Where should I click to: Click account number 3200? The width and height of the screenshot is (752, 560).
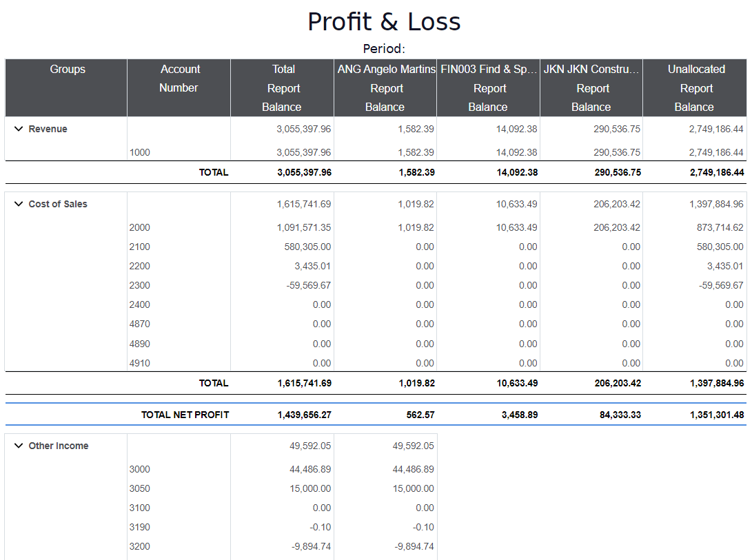[139, 546]
